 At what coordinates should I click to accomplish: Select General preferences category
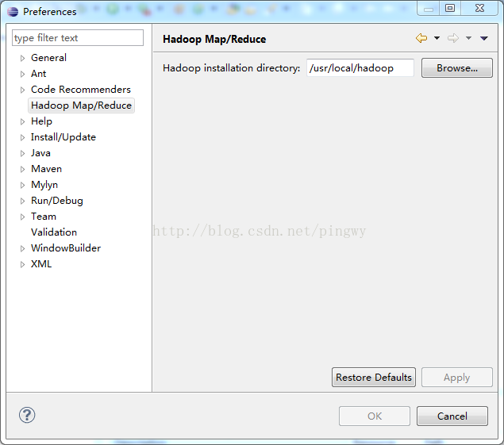(x=48, y=58)
